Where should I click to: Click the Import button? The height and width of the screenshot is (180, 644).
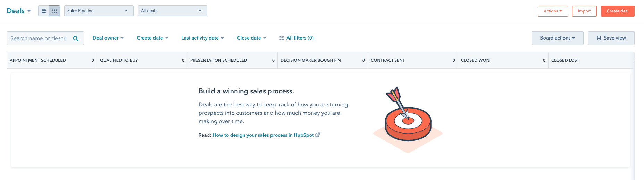point(584,11)
